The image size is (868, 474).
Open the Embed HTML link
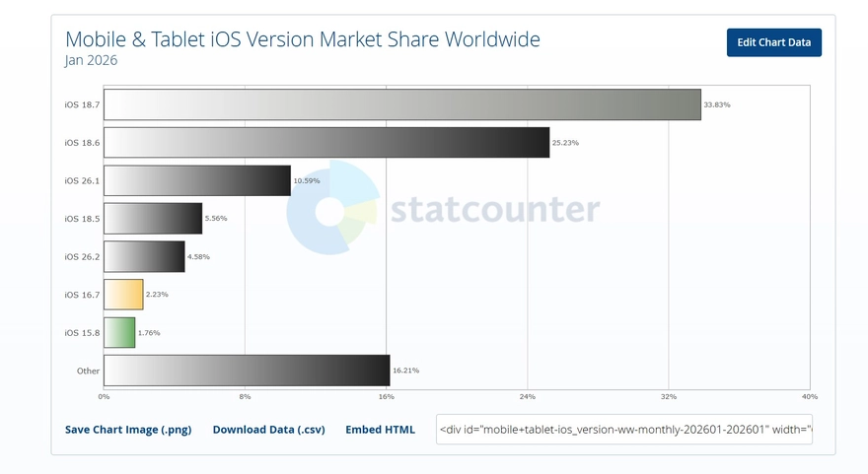point(381,430)
